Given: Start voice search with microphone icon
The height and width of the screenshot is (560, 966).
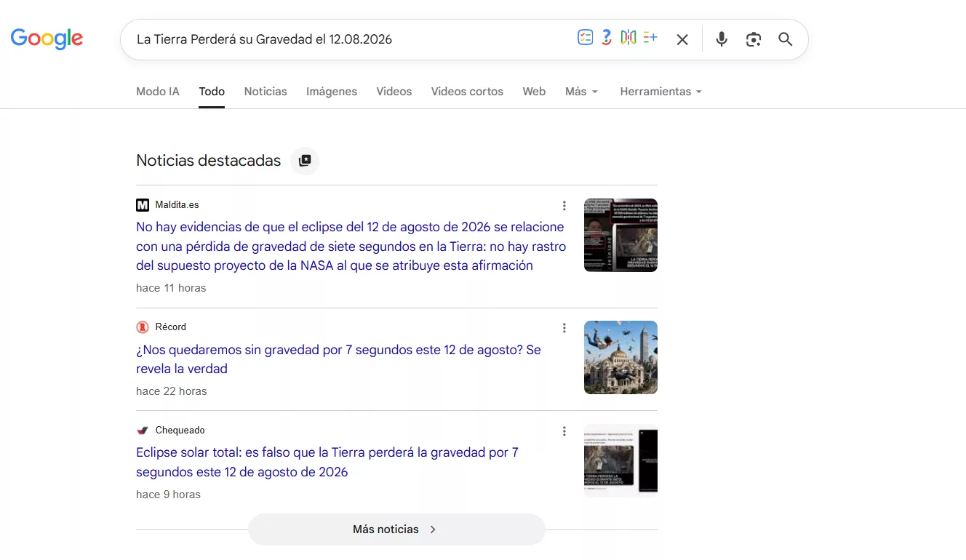Looking at the screenshot, I should [x=721, y=39].
